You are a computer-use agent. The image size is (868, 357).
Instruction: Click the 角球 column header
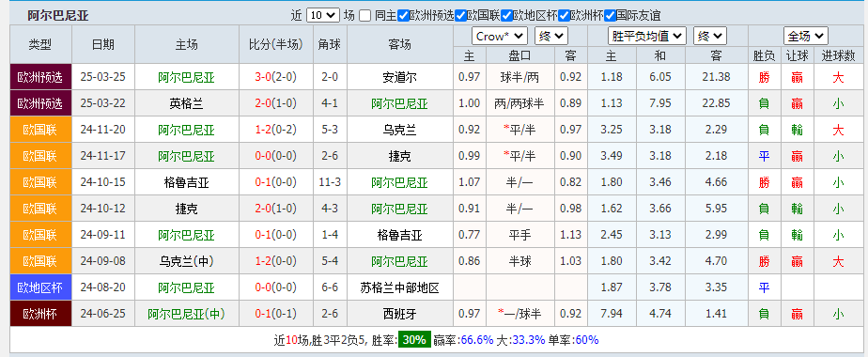pyautogui.click(x=330, y=45)
